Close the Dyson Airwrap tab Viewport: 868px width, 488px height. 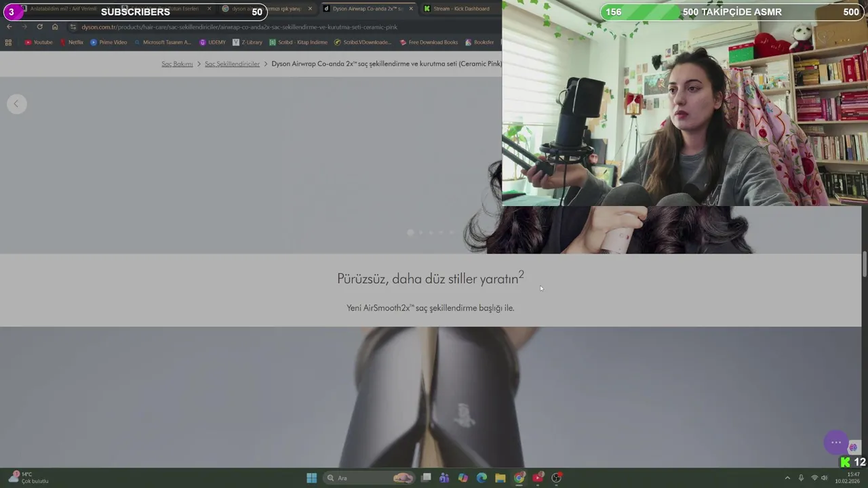(x=411, y=9)
